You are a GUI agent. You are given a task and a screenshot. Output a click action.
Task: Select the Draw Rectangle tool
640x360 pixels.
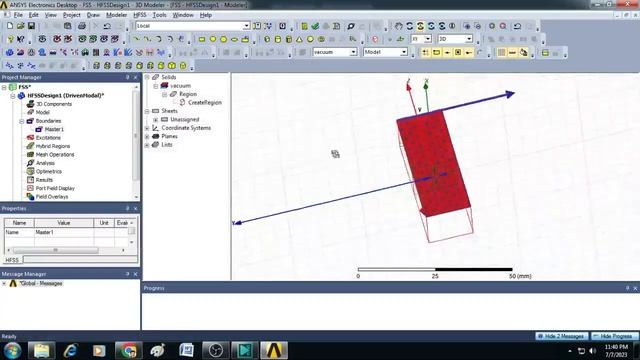[x=202, y=39]
